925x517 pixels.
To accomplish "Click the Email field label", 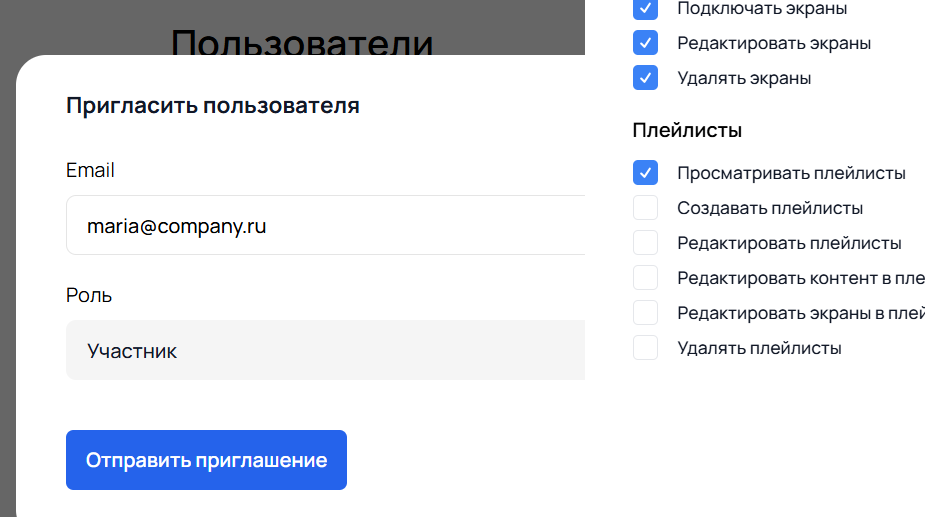I will point(90,171).
